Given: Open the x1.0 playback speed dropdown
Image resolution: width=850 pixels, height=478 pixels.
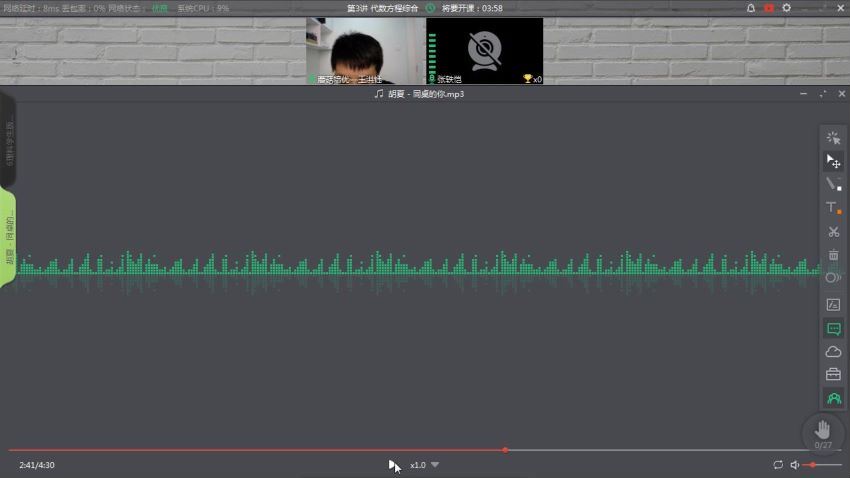Looking at the screenshot, I should [x=424, y=465].
